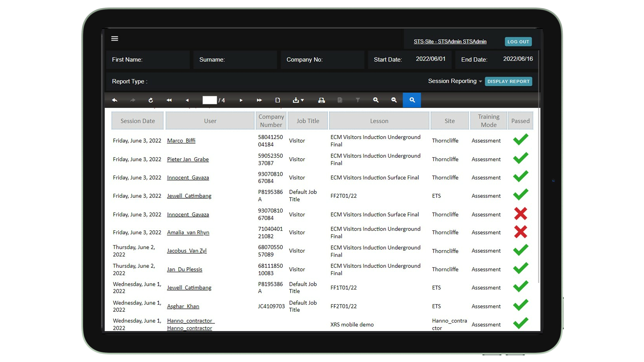This screenshot has height=362, width=644.
Task: Click the back navigation arrow in the report toolbar
Action: [x=115, y=100]
